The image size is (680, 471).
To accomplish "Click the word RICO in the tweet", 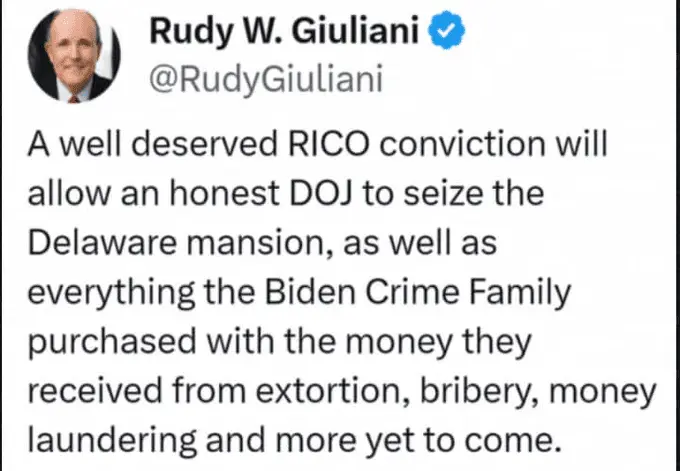I will click(328, 144).
